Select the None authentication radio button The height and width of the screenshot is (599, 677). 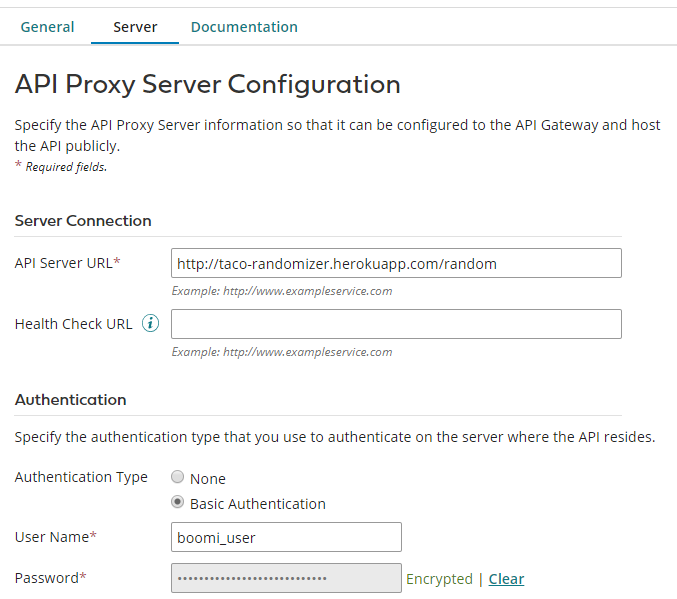coord(177,478)
